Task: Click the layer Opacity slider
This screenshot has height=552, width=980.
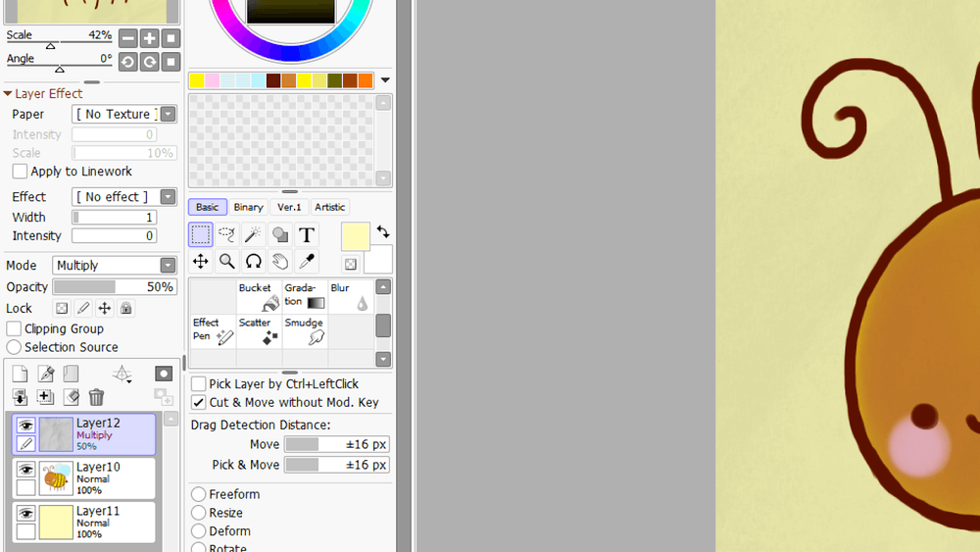Action: (x=114, y=287)
